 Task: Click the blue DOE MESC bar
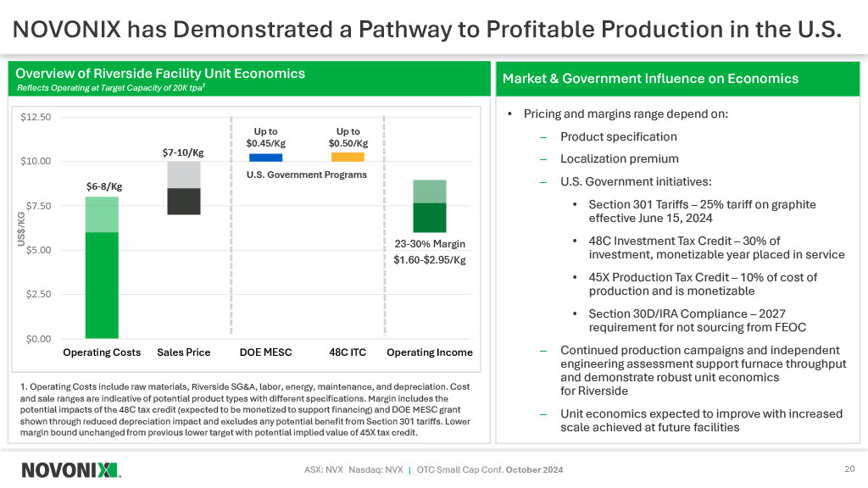click(266, 157)
